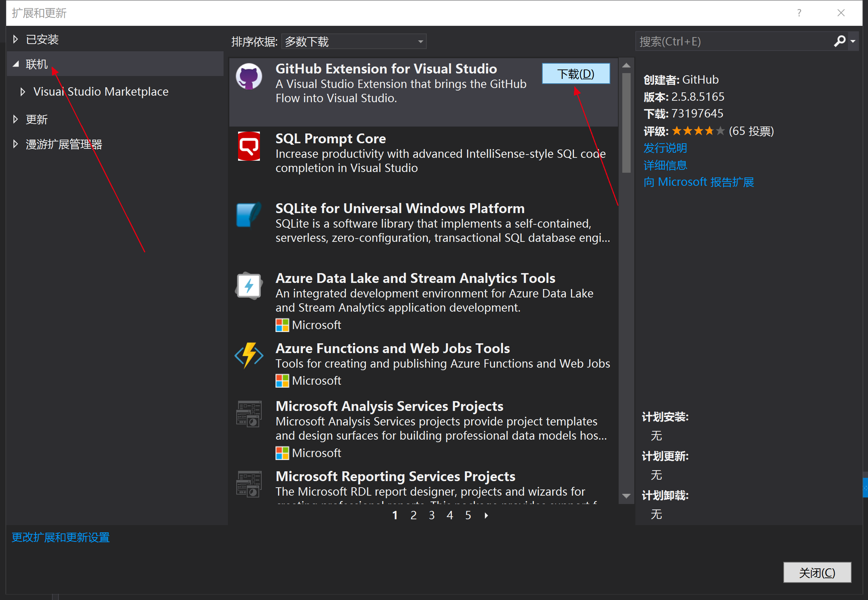The height and width of the screenshot is (600, 868).
Task: Select Microsoft Reporting Services Projects title
Action: point(395,477)
